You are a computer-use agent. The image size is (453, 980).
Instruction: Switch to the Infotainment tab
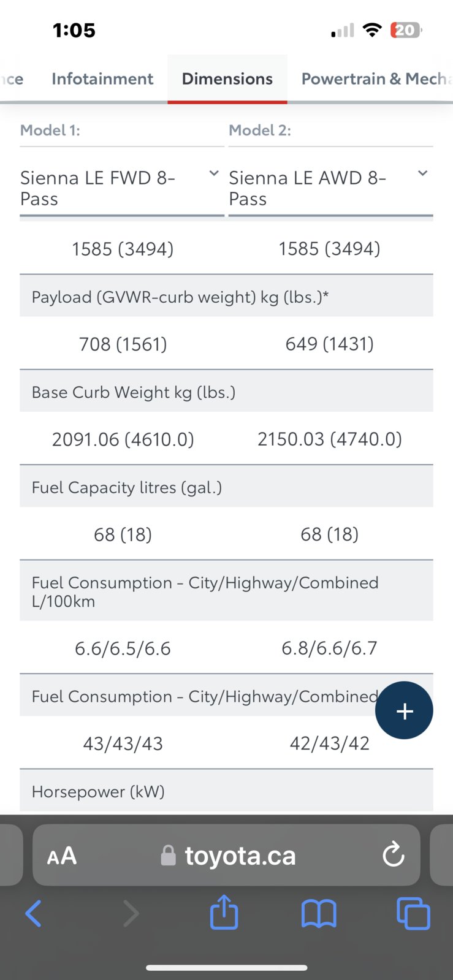tap(102, 78)
